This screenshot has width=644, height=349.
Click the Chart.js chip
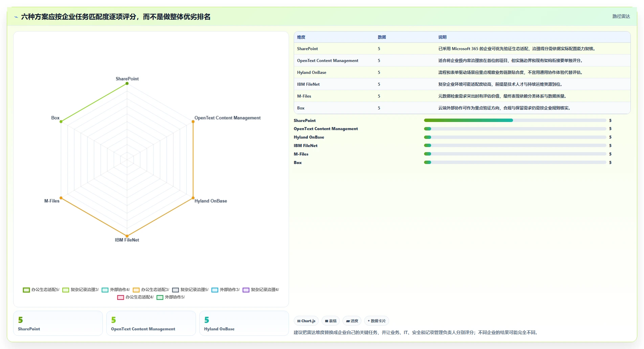(x=306, y=321)
